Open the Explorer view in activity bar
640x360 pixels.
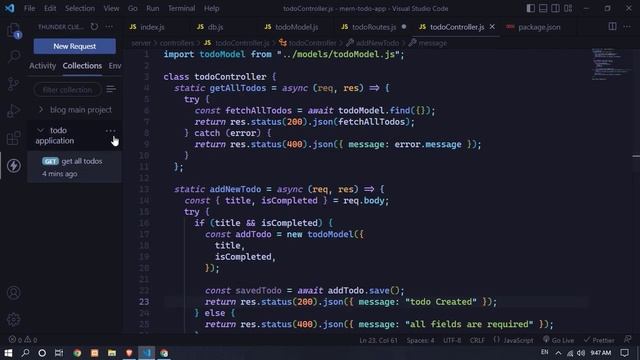click(x=13, y=30)
